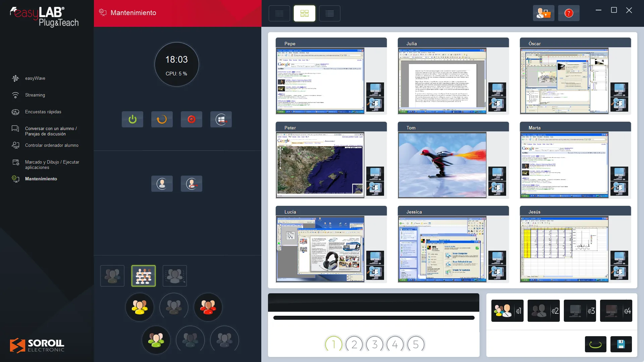Click the green power button
Viewport: 644px width, 362px height.
(x=132, y=119)
